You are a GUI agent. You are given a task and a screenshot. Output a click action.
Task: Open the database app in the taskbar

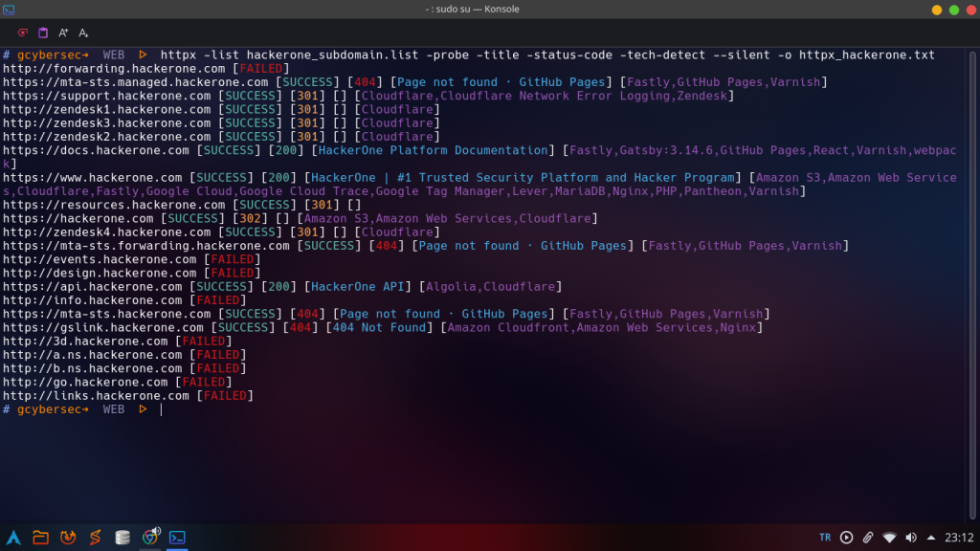pyautogui.click(x=122, y=537)
